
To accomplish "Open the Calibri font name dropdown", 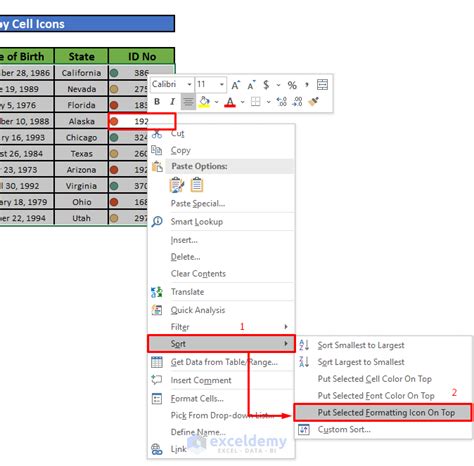I will pyautogui.click(x=189, y=84).
